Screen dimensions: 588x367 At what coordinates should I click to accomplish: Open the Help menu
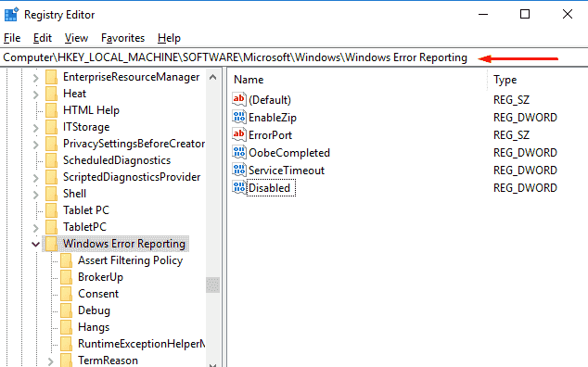169,38
